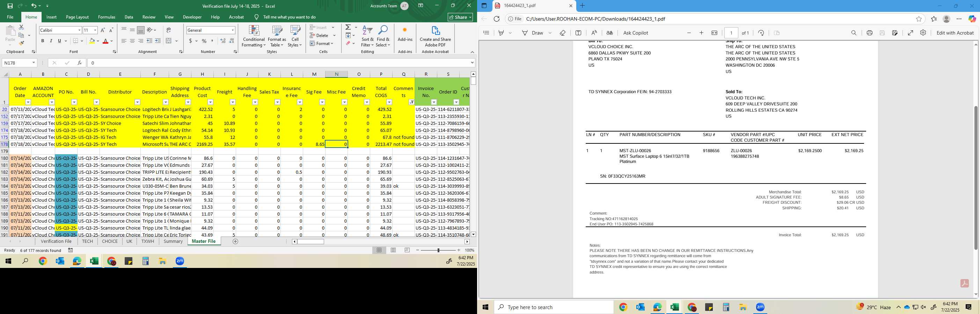Click the insert function fx icon

(80, 63)
